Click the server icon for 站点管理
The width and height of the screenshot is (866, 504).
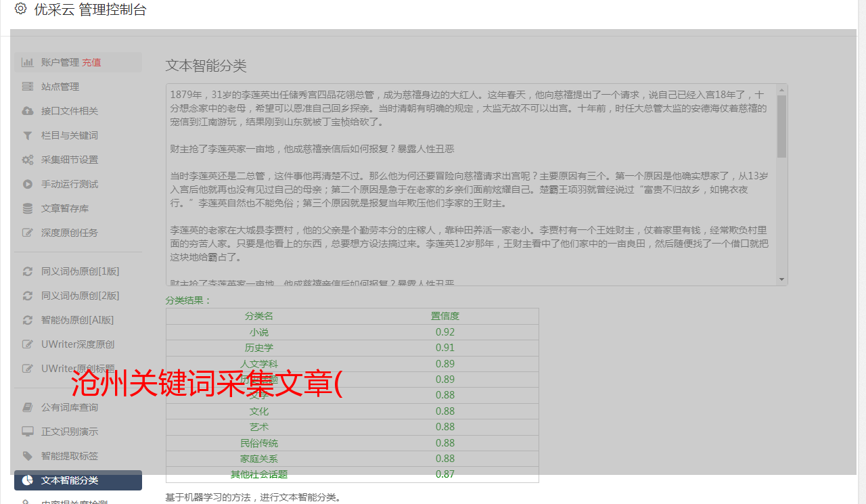pos(28,87)
